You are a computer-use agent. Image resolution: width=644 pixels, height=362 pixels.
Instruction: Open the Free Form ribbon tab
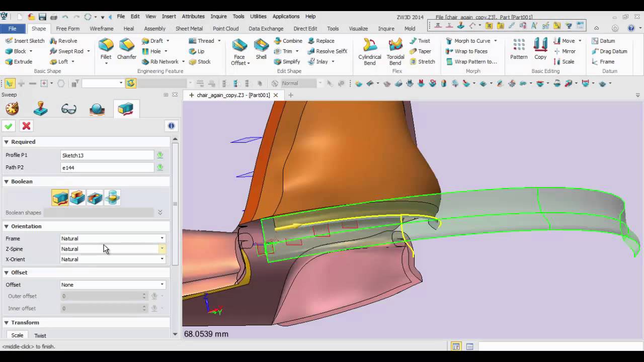tap(68, 29)
